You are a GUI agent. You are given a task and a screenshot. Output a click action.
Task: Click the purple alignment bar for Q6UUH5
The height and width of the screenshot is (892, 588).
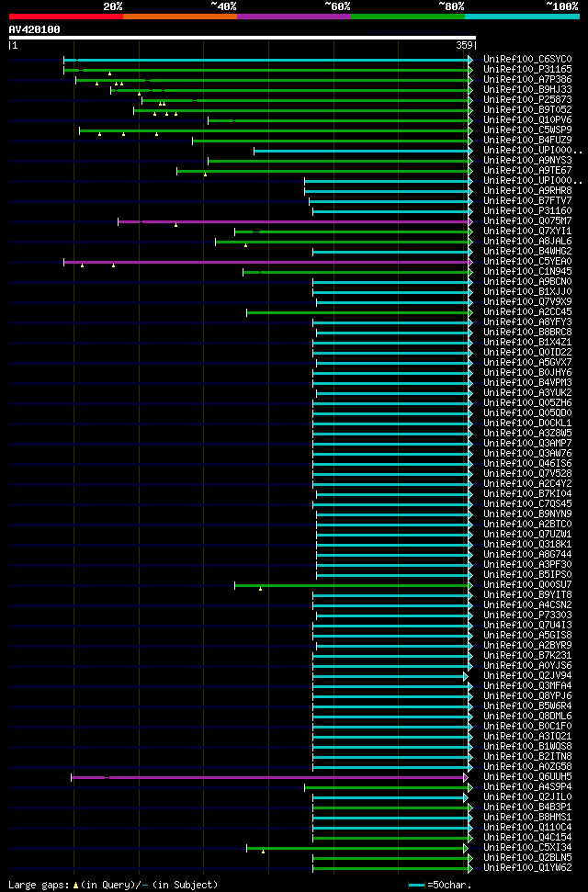pos(267,777)
